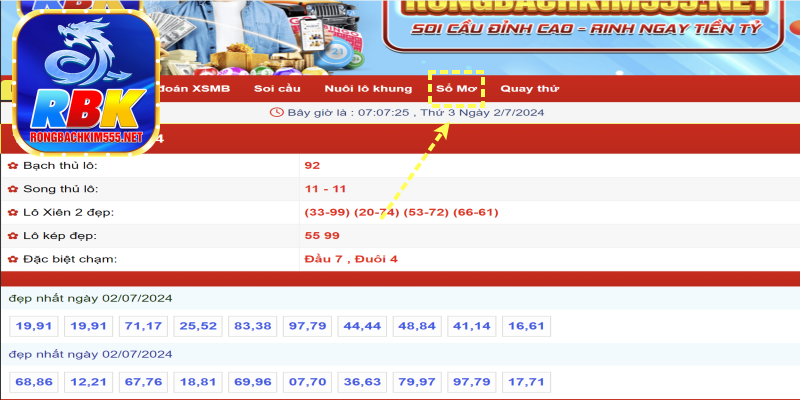Select the 67,76 number pair

143,382
